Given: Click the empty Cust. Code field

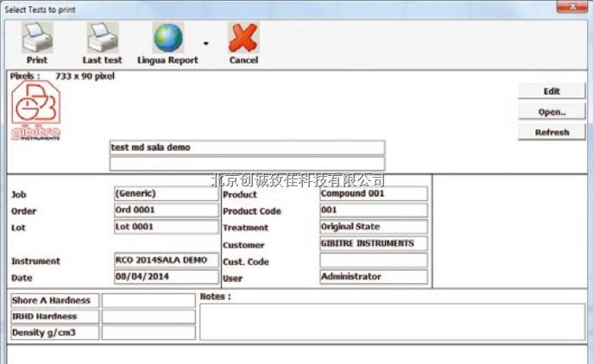Looking at the screenshot, I should coord(373,260).
